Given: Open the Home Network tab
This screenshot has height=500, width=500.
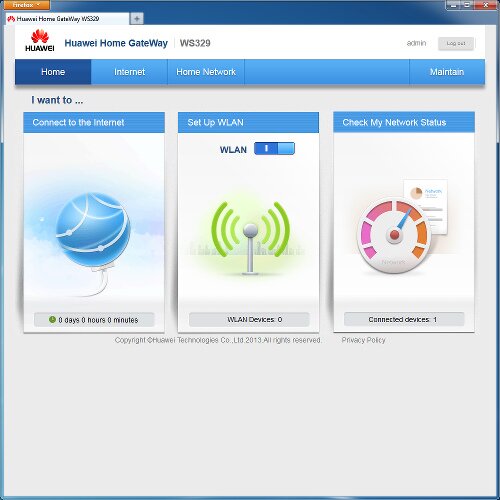Looking at the screenshot, I should pyautogui.click(x=206, y=72).
